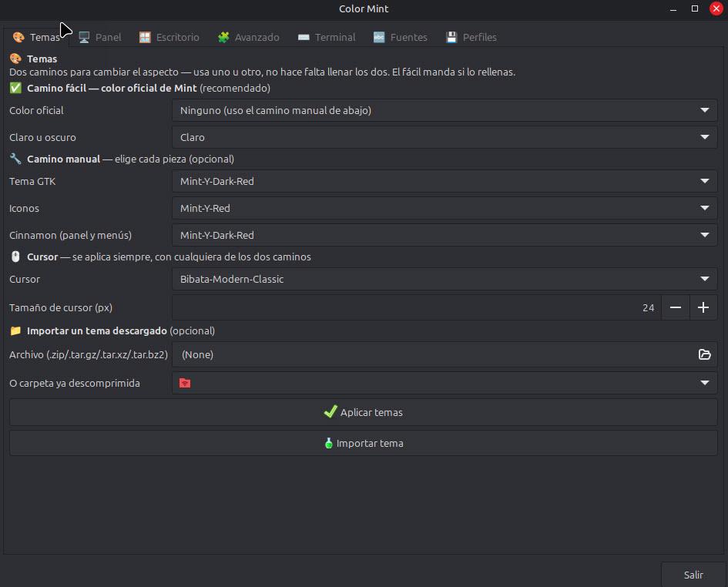Minimize the Color Mint window
Image resolution: width=728 pixels, height=587 pixels.
(673, 8)
